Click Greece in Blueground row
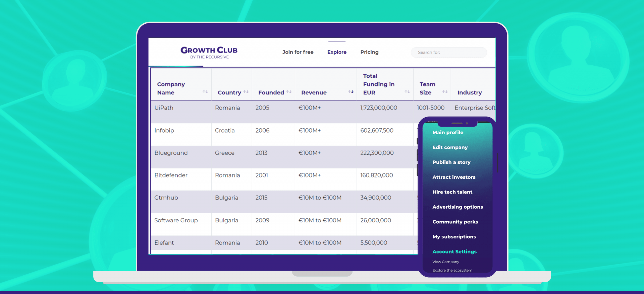Screen dimensions: 644x294 pos(225,153)
